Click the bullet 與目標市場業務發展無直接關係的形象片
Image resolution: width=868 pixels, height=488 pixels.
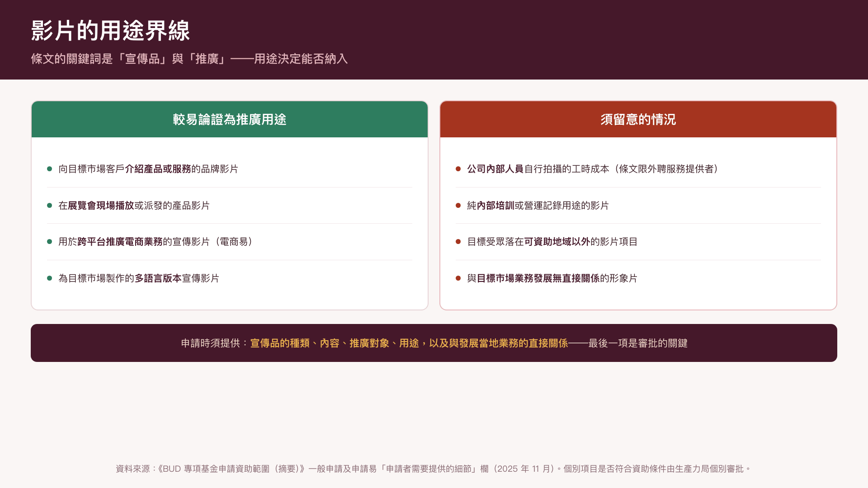pyautogui.click(x=552, y=278)
